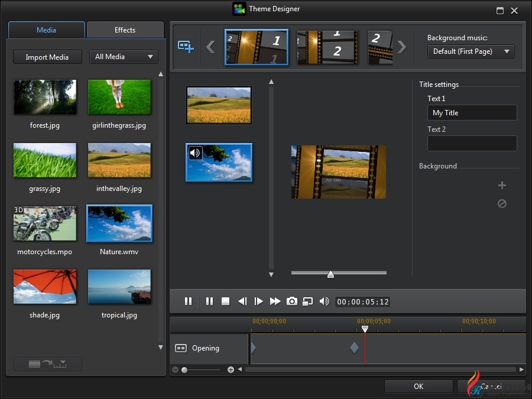Select the Media tab

(46, 30)
